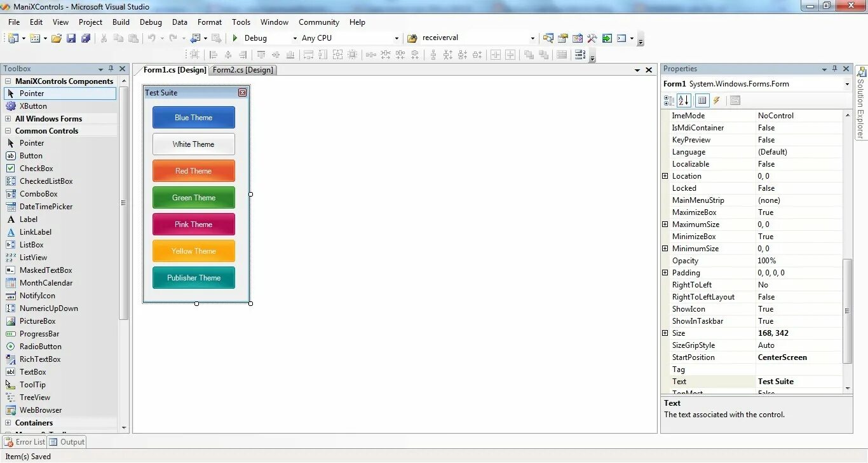Screen dimensions: 868x463
Task: Open the Form1 object selector dropdown
Action: (x=847, y=84)
